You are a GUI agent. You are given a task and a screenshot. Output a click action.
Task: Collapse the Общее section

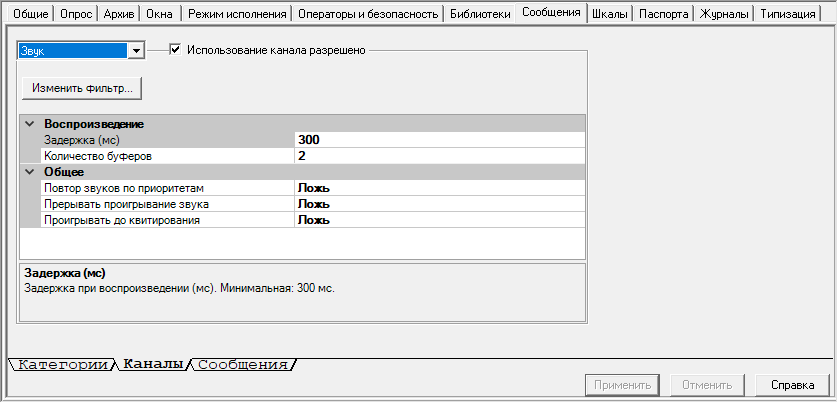click(29, 172)
